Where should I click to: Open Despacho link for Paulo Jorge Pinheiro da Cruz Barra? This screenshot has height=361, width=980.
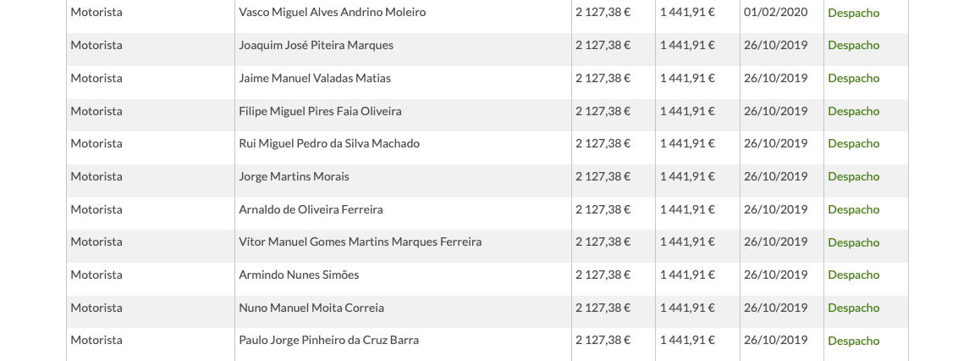tap(853, 341)
